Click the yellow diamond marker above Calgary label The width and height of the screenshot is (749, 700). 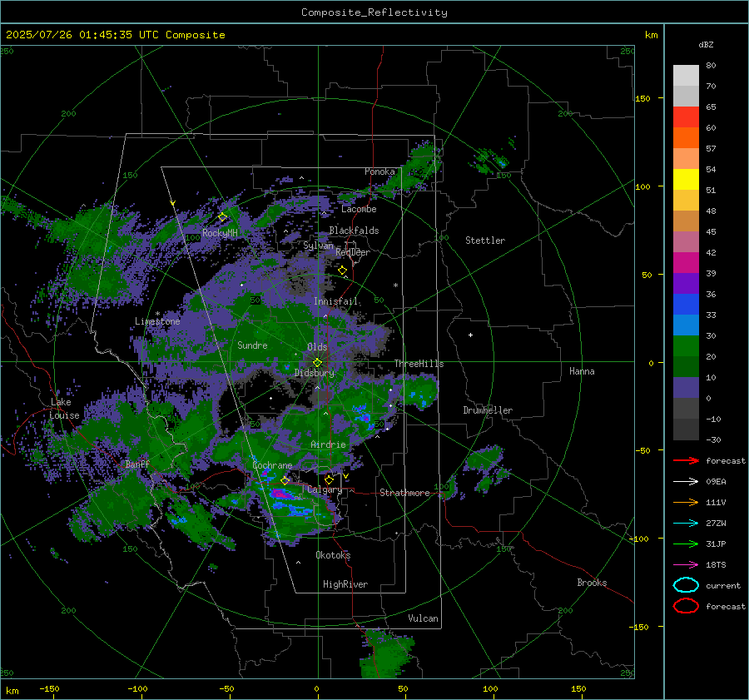pyautogui.click(x=329, y=479)
